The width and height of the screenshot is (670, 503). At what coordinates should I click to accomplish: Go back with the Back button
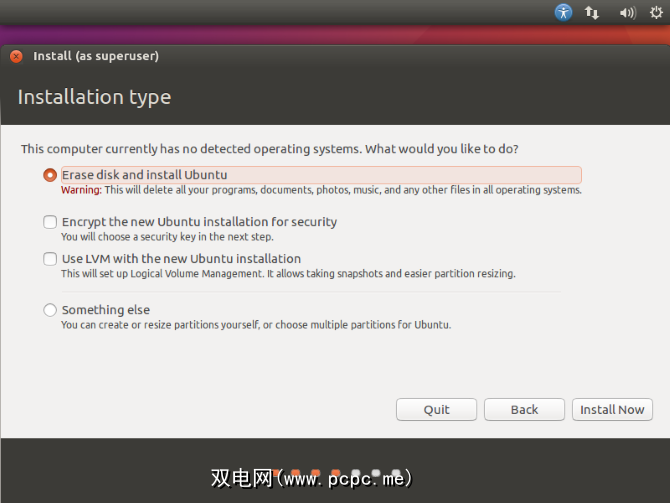524,409
